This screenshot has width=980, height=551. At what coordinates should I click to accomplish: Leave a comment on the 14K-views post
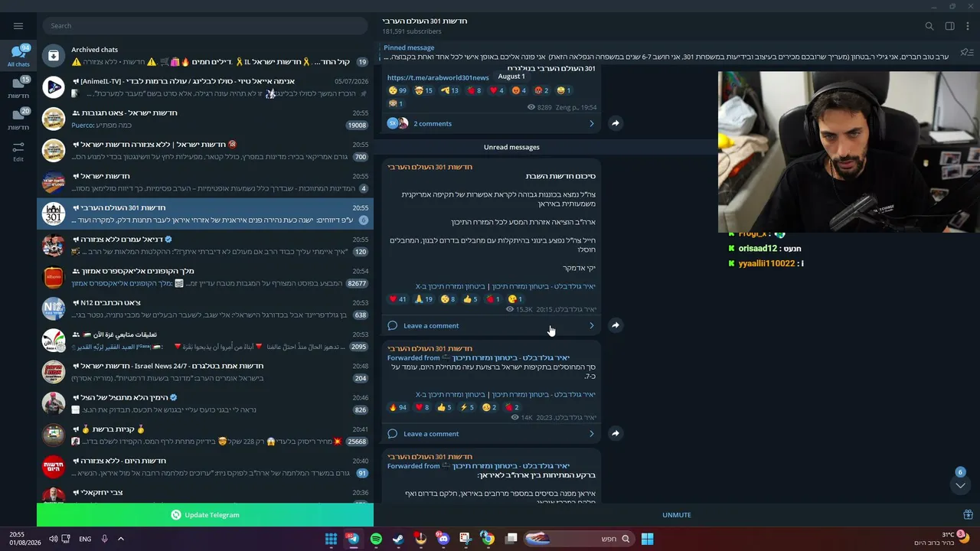point(431,433)
